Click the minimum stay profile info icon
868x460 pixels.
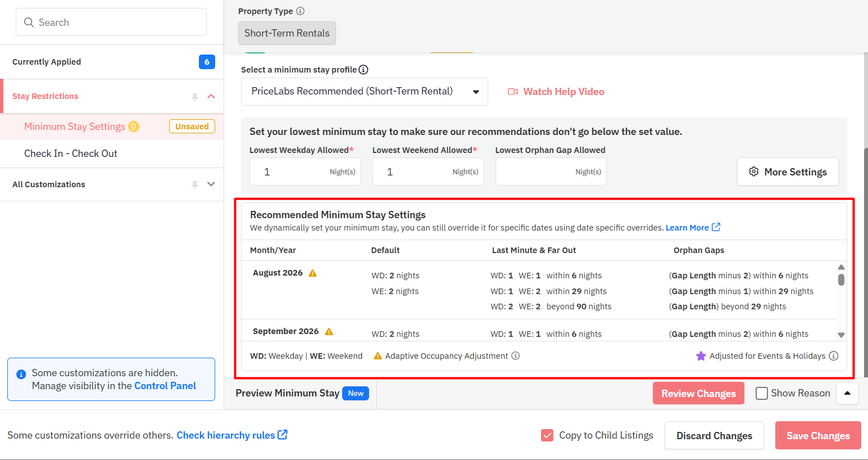pos(363,70)
